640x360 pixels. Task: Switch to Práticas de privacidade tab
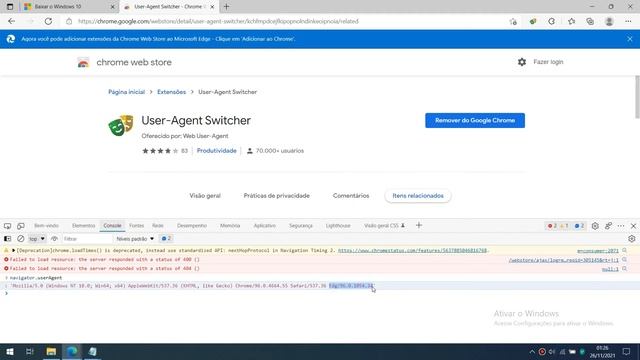tap(277, 196)
